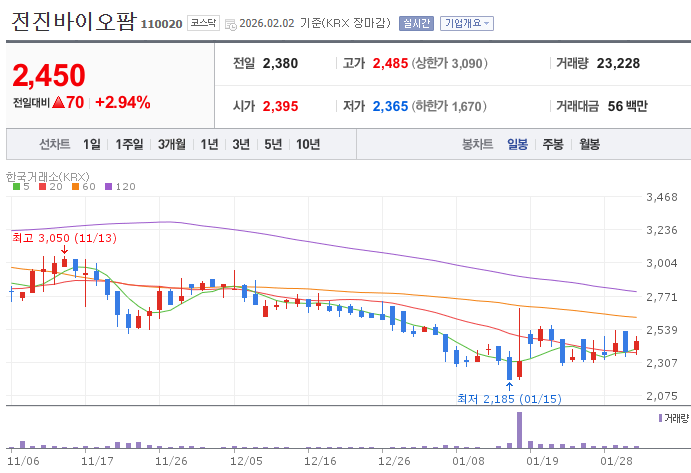
Task: Show the 5년 line chart
Action: [x=273, y=144]
